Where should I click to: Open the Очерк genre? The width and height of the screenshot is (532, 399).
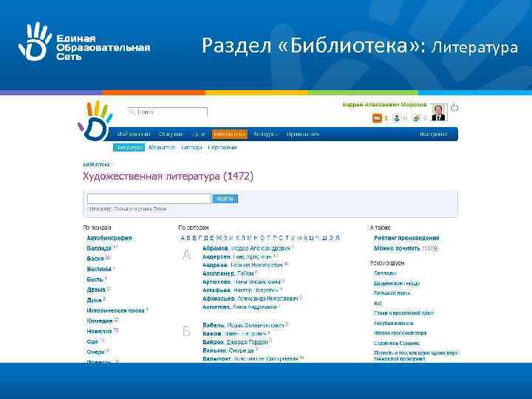point(95,352)
